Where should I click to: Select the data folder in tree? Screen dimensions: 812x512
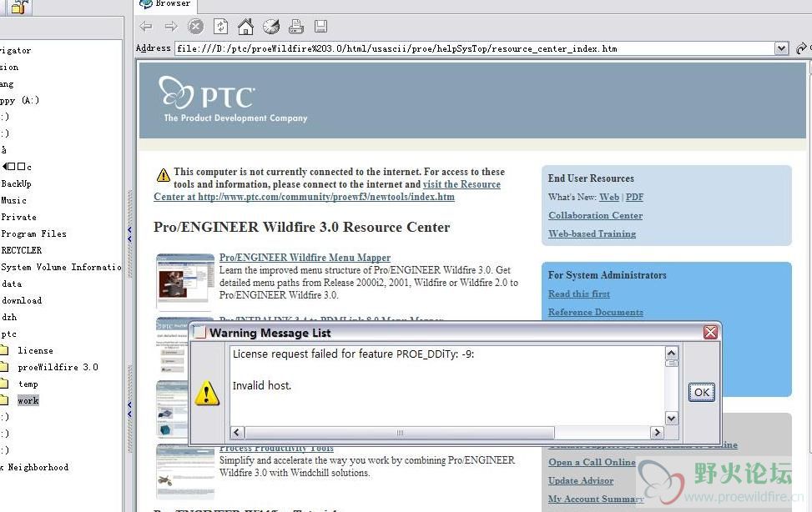[x=12, y=284]
